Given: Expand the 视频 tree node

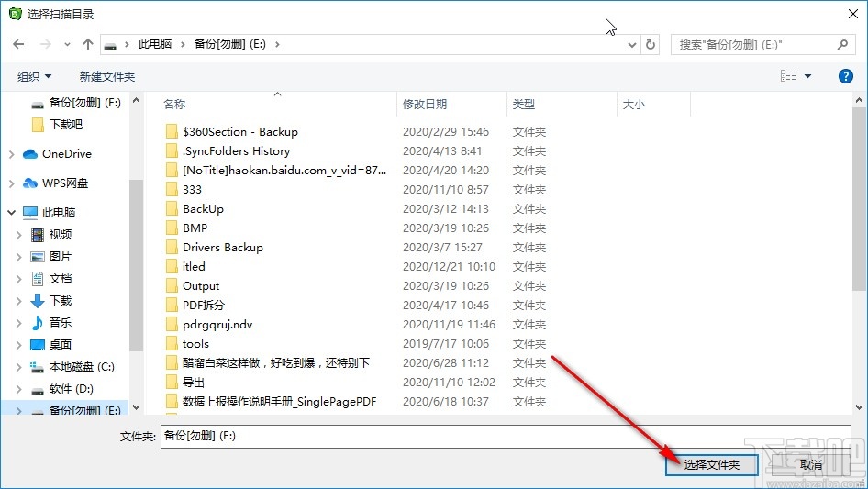Looking at the screenshot, I should [19, 235].
